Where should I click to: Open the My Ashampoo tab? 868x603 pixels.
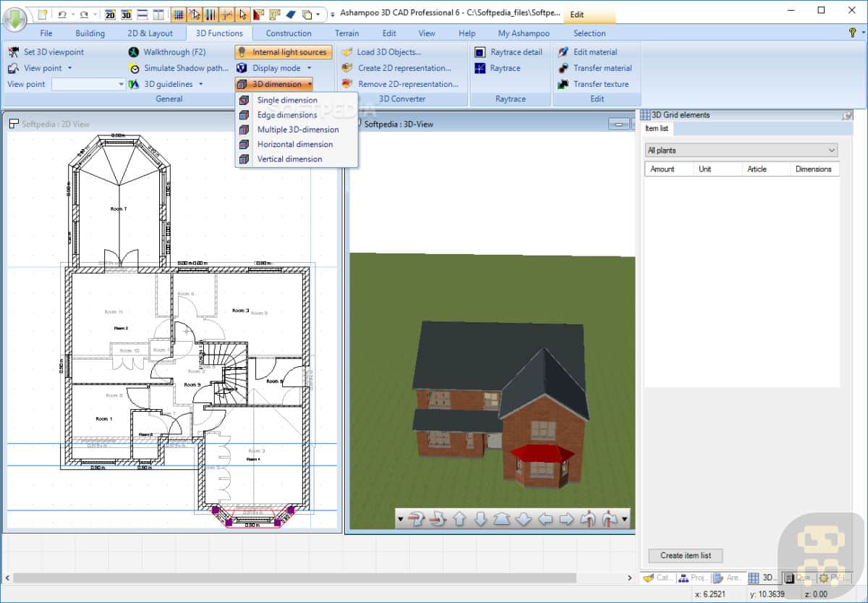524,33
